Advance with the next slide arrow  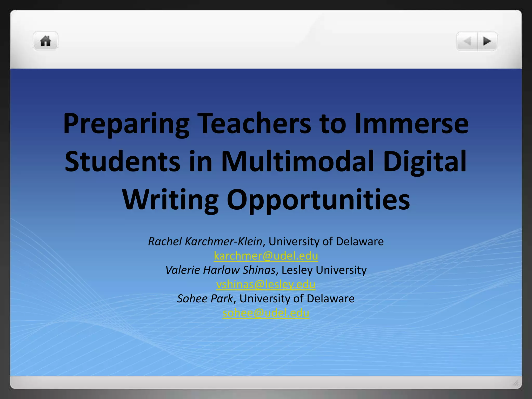[x=488, y=41]
